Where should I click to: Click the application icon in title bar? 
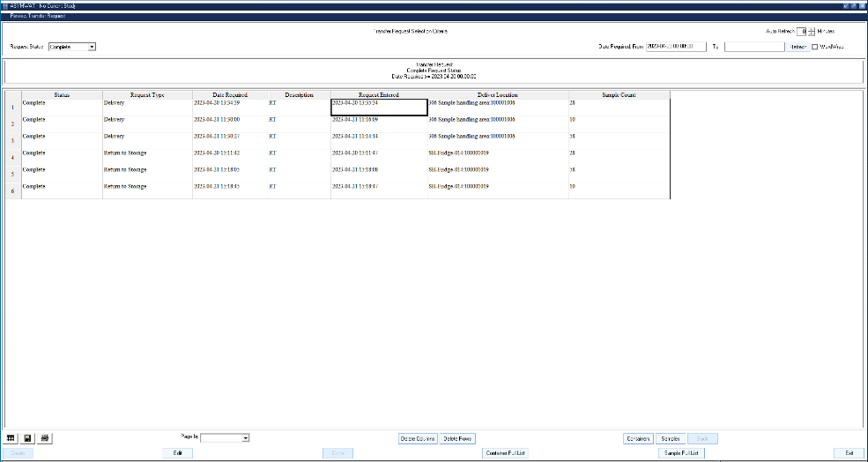5,5
